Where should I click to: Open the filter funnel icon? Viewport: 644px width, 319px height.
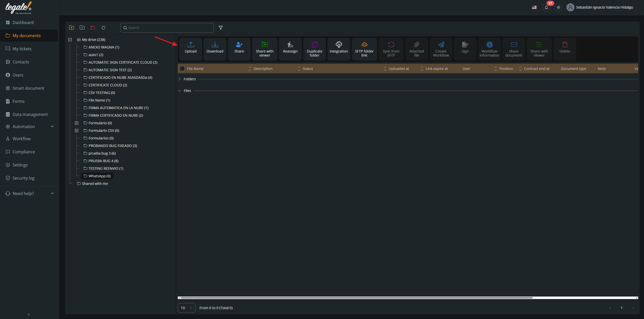coord(220,28)
